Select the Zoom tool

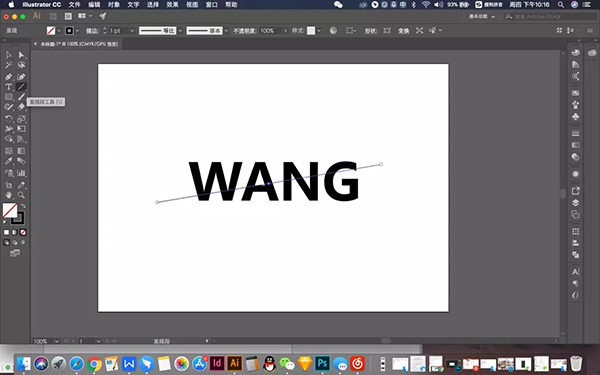click(x=21, y=195)
